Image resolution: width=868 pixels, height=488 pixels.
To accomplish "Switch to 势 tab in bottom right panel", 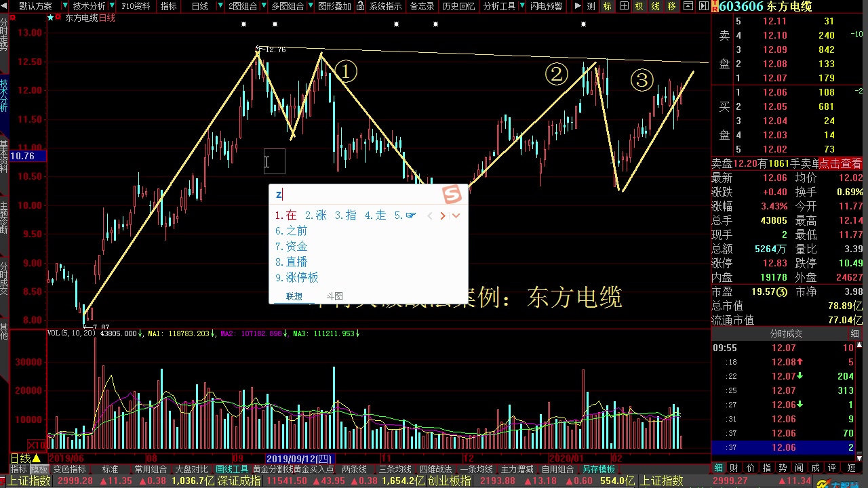I will [783, 468].
